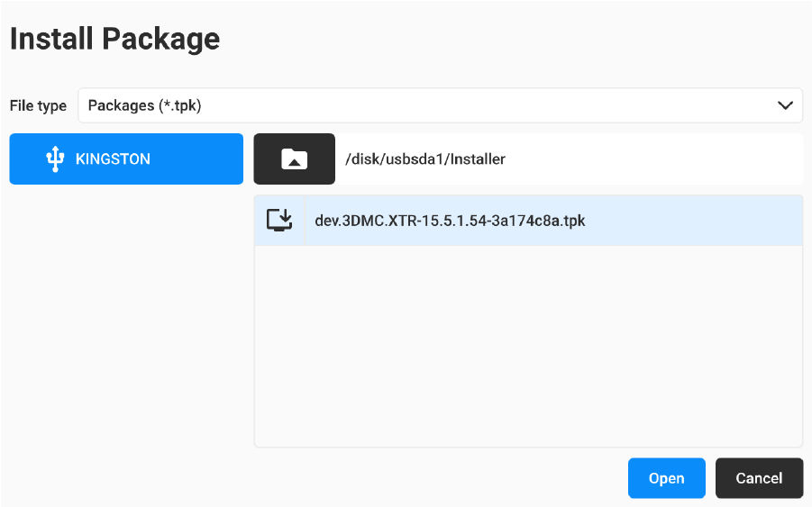Expand the File type chevron arrow
812x507 pixels.
click(784, 105)
